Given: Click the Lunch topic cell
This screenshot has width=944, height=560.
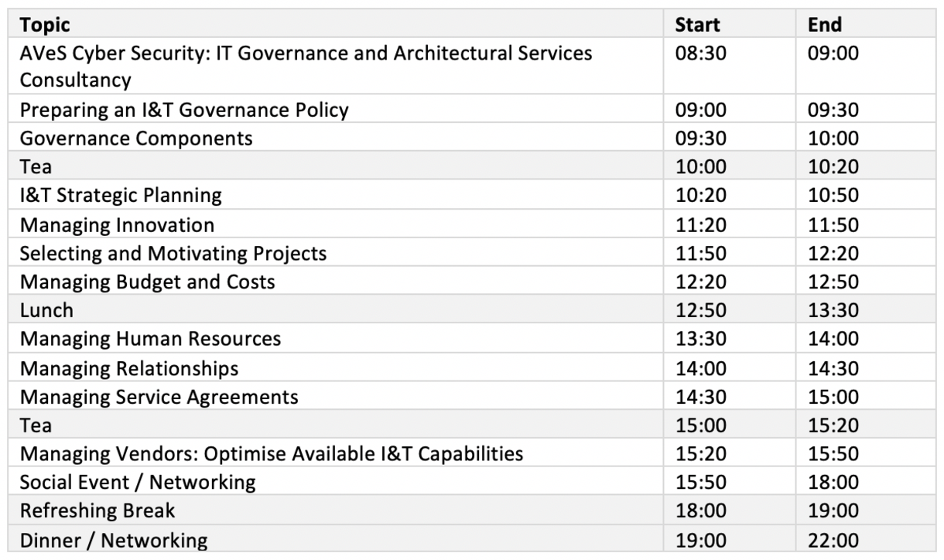Looking at the screenshot, I should (x=46, y=310).
